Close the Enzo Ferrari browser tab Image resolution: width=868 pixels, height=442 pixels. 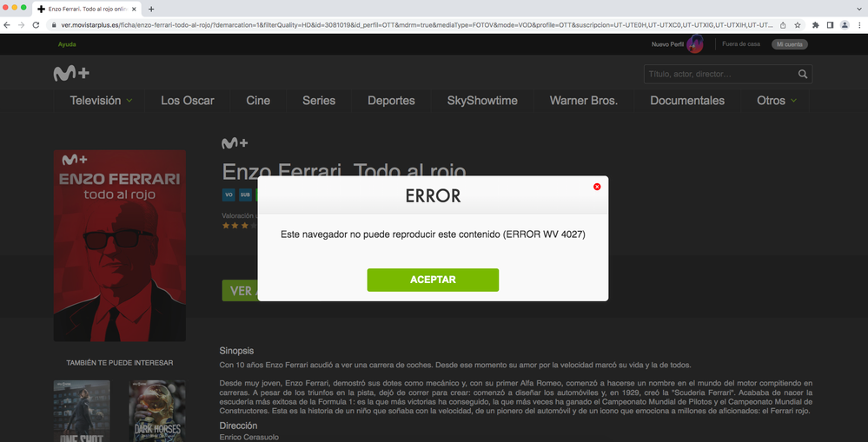point(134,9)
